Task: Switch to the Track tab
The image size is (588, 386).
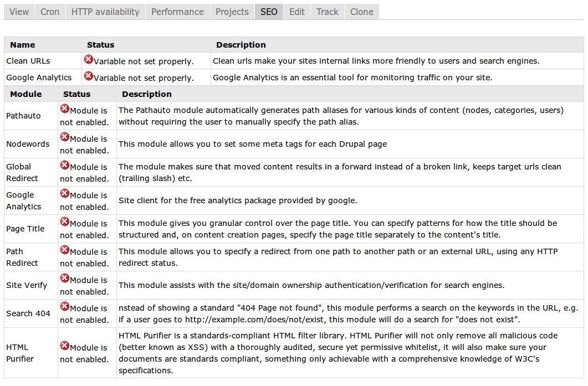Action: coord(328,12)
